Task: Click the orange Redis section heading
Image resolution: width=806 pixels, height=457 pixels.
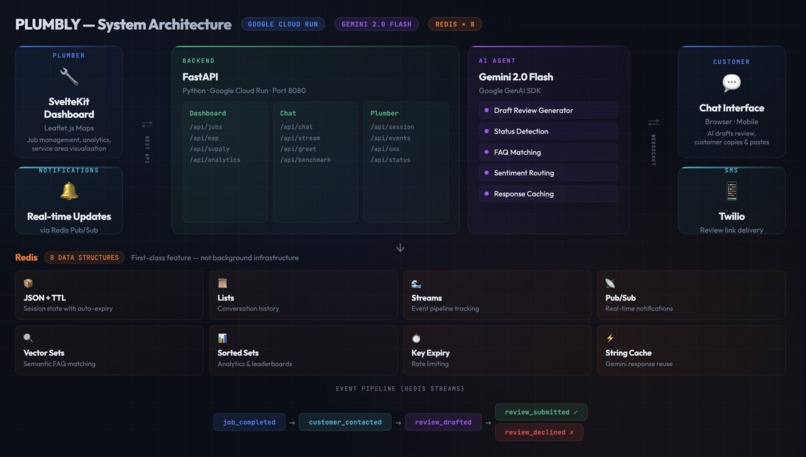Action: click(x=26, y=258)
